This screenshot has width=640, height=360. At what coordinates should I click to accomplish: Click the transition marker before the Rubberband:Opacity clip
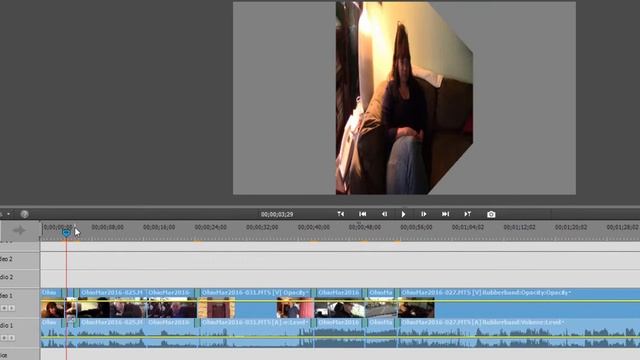(x=397, y=293)
